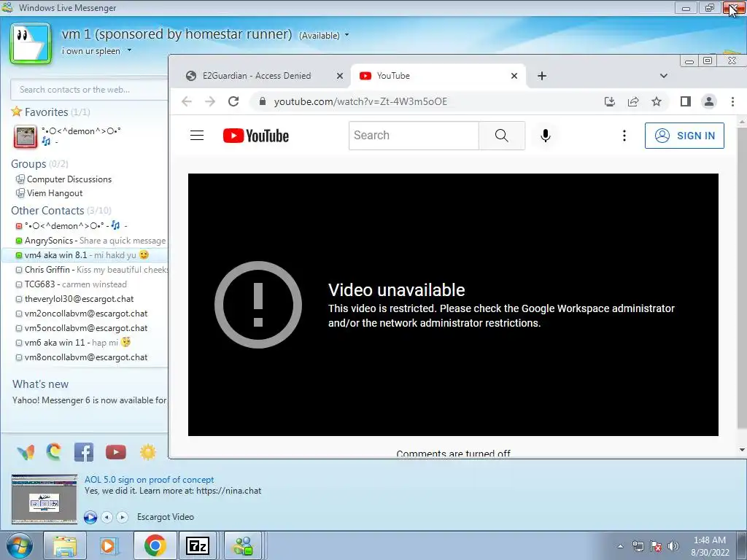Screen dimensions: 747x560
Task: Reload the YouTube page
Action: click(x=233, y=101)
